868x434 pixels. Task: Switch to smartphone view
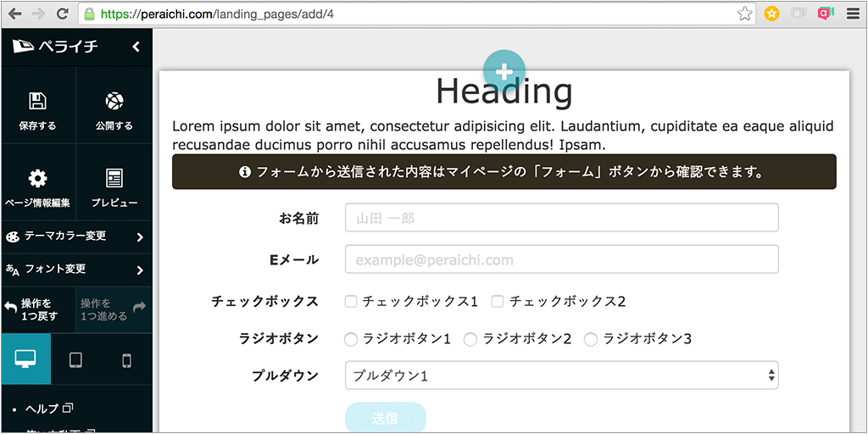pyautogui.click(x=126, y=360)
